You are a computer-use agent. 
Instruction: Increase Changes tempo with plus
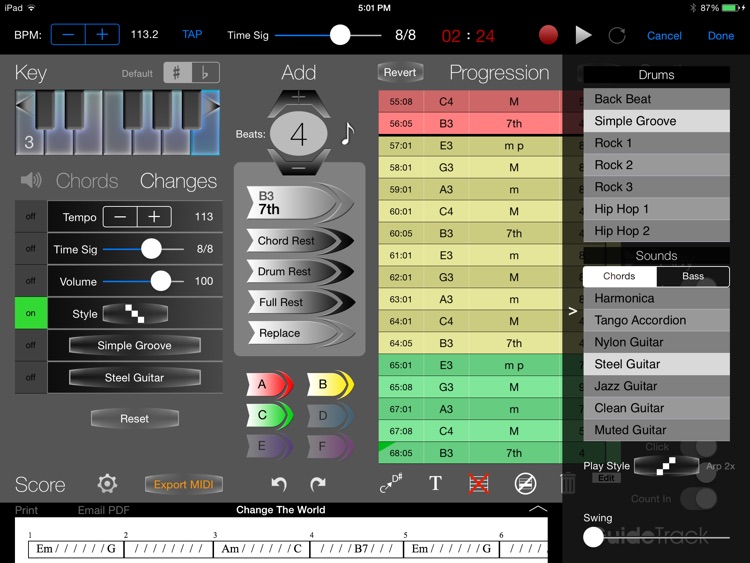coord(154,217)
